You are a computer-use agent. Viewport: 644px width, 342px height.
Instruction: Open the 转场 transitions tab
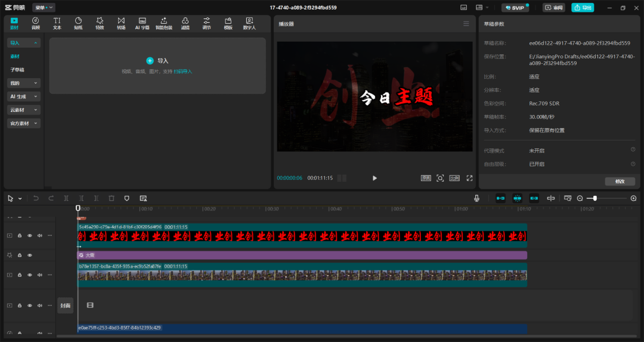coord(120,23)
